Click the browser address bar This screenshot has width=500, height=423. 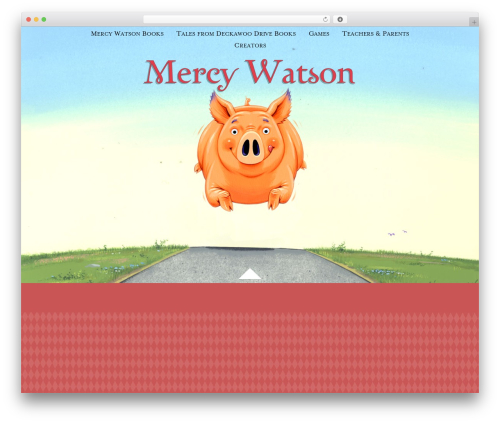coord(237,19)
